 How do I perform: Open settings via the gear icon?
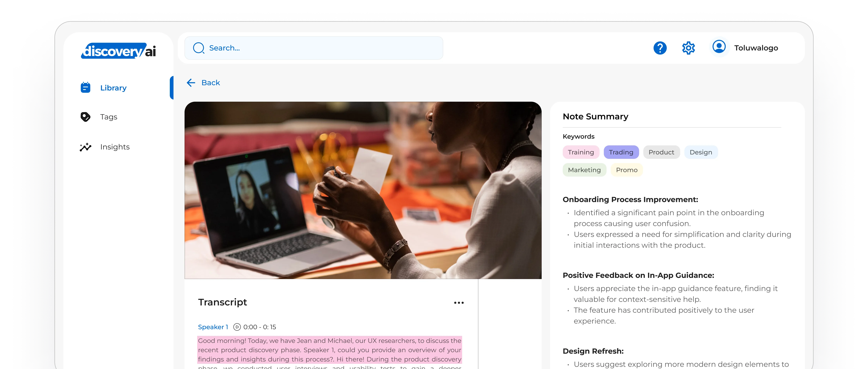pyautogui.click(x=688, y=48)
